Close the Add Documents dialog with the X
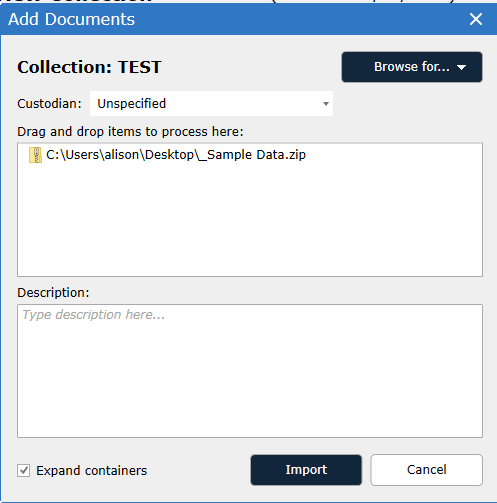497x503 pixels. coord(476,19)
